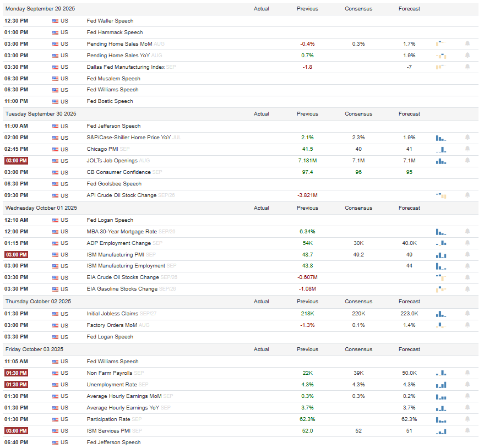Open mini chart for Participation Rate

[x=441, y=419]
